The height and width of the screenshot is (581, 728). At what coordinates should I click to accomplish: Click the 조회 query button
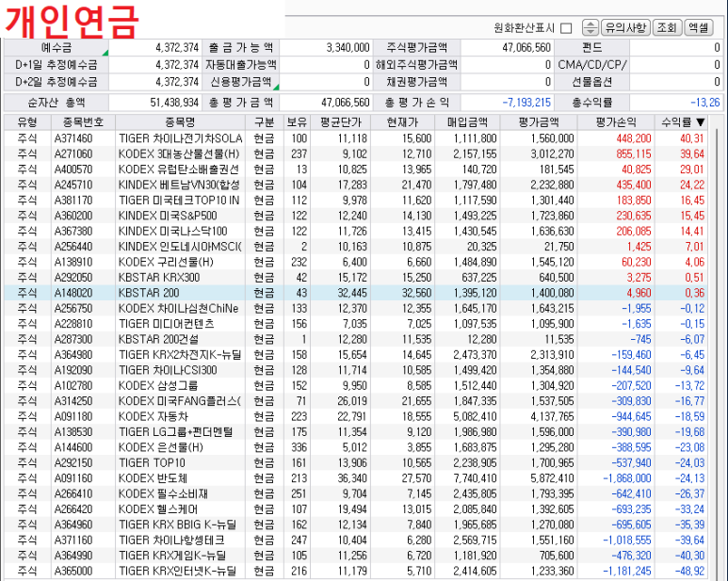[x=667, y=27]
